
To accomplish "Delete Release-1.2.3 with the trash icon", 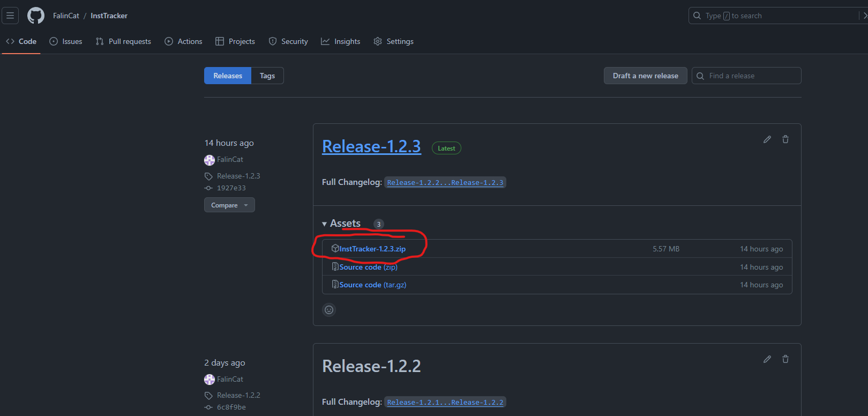I will [785, 139].
